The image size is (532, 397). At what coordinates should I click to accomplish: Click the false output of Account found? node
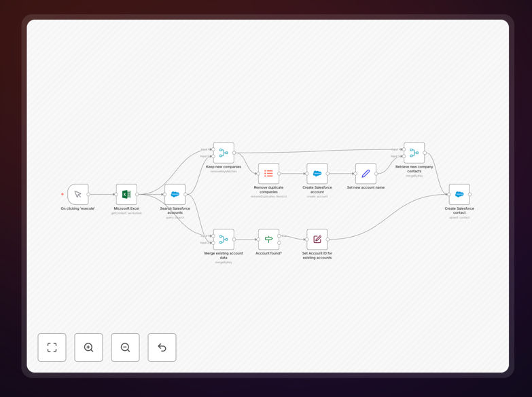279,243
